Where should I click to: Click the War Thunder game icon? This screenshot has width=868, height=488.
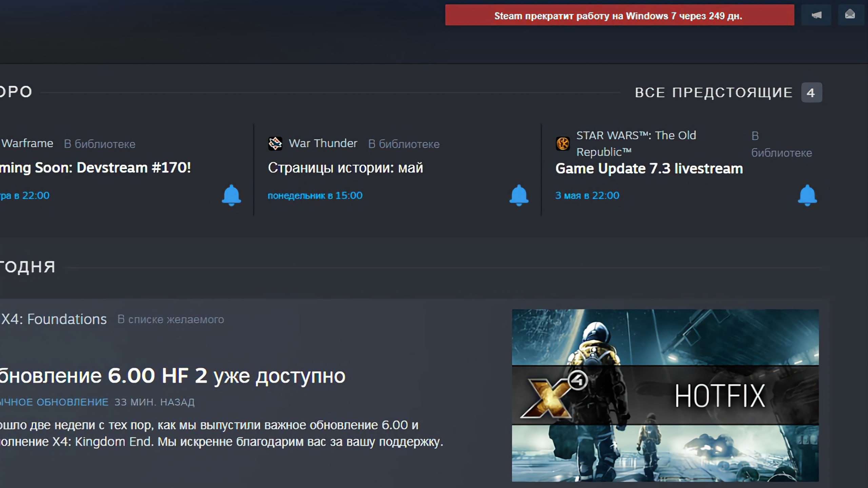(275, 144)
